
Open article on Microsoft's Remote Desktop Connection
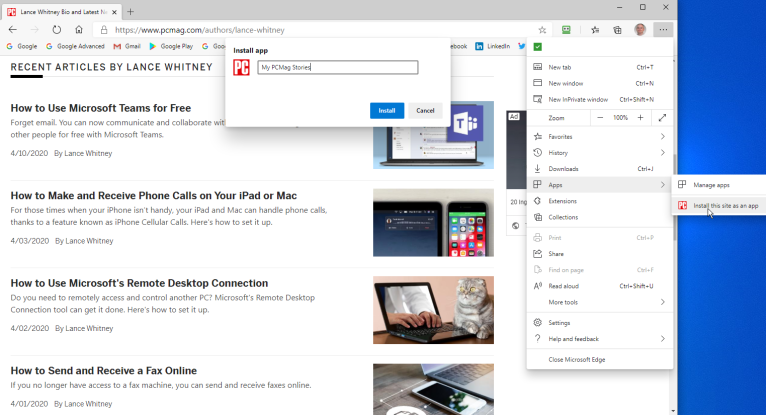(139, 283)
